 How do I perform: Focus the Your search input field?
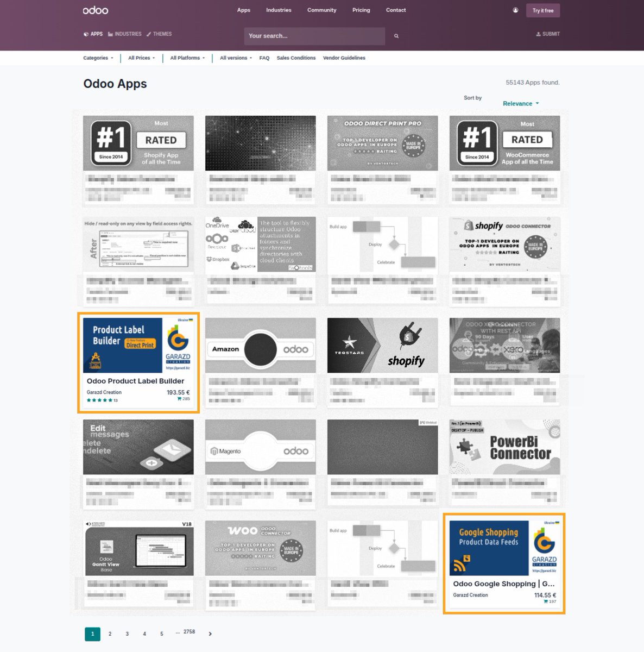pyautogui.click(x=315, y=36)
